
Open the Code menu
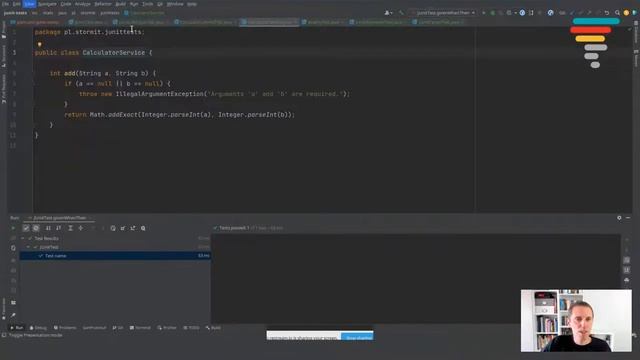[x=66, y=4]
